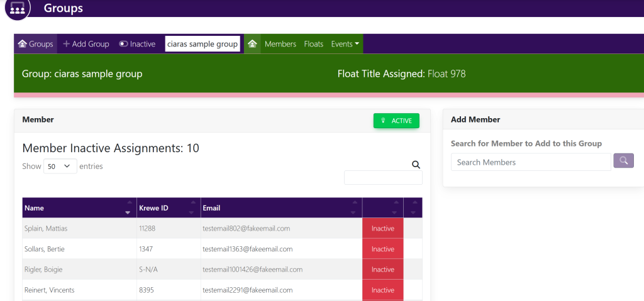Toggle Inactive status for Splain, Mattias
The height and width of the screenshot is (301, 644).
tap(382, 229)
